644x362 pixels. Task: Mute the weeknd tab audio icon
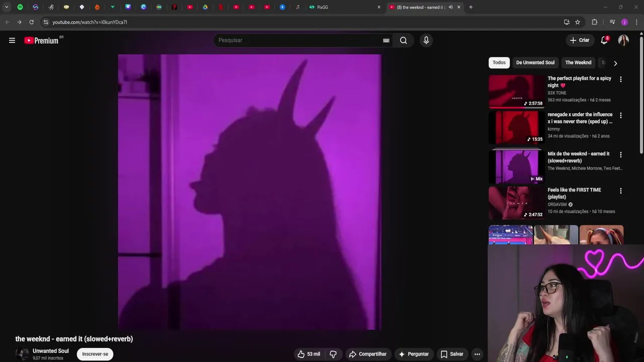click(x=450, y=7)
